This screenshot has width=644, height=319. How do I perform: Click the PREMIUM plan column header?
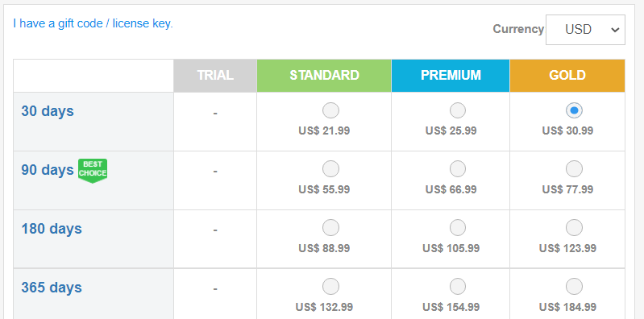451,76
